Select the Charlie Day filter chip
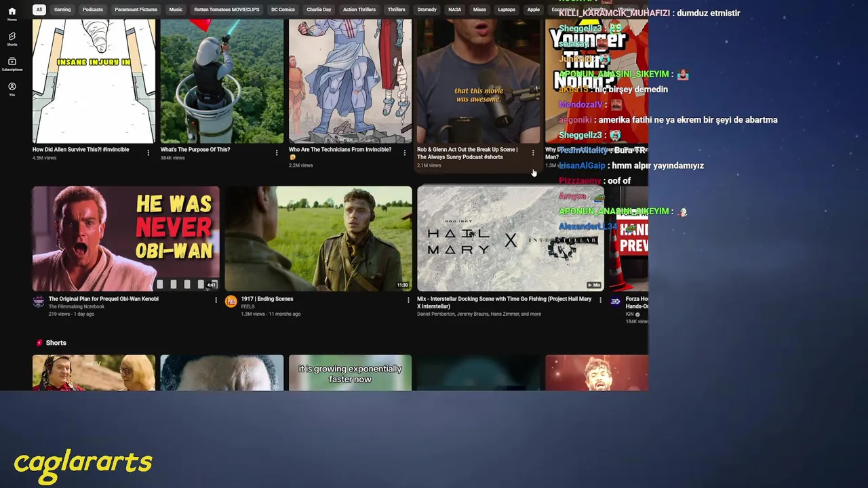868x488 pixels. (319, 9)
